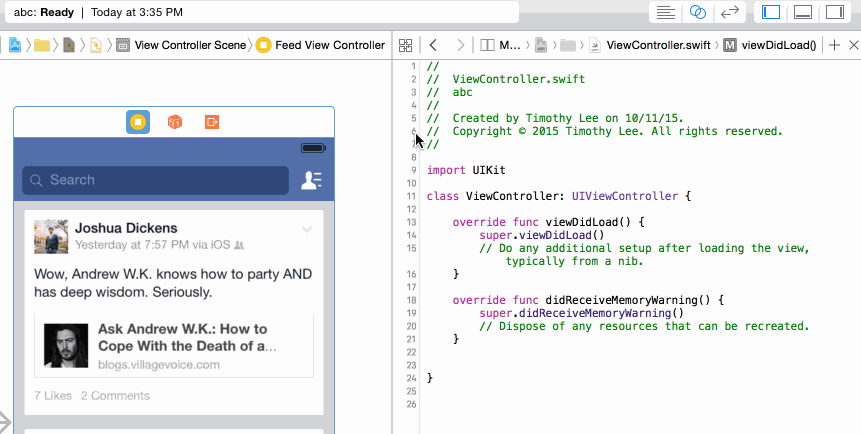Click the Andrew W.K. article thumbnail
Screen dimensions: 861x434
(66, 346)
